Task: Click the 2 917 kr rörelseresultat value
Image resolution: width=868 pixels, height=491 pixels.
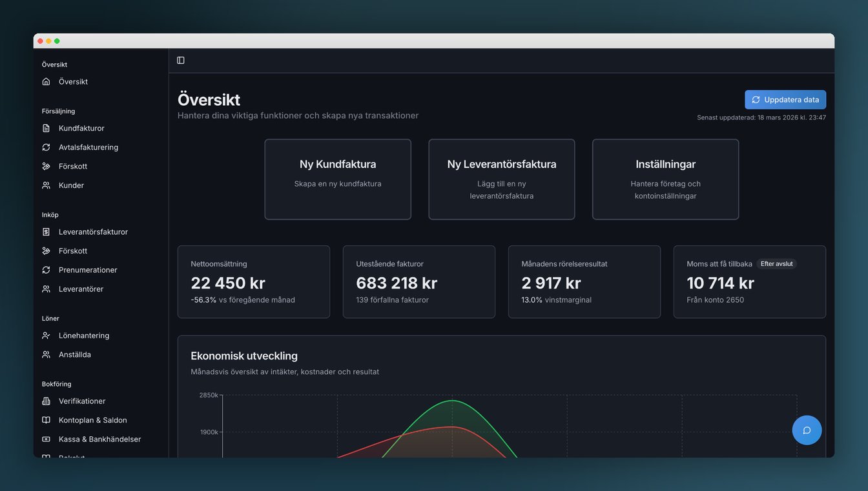Action: pyautogui.click(x=551, y=283)
